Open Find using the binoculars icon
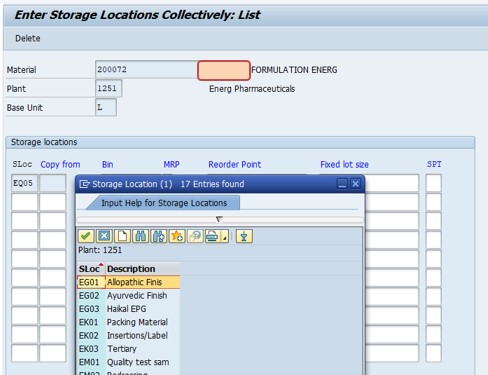Image resolution: width=488 pixels, height=375 pixels. pos(140,236)
